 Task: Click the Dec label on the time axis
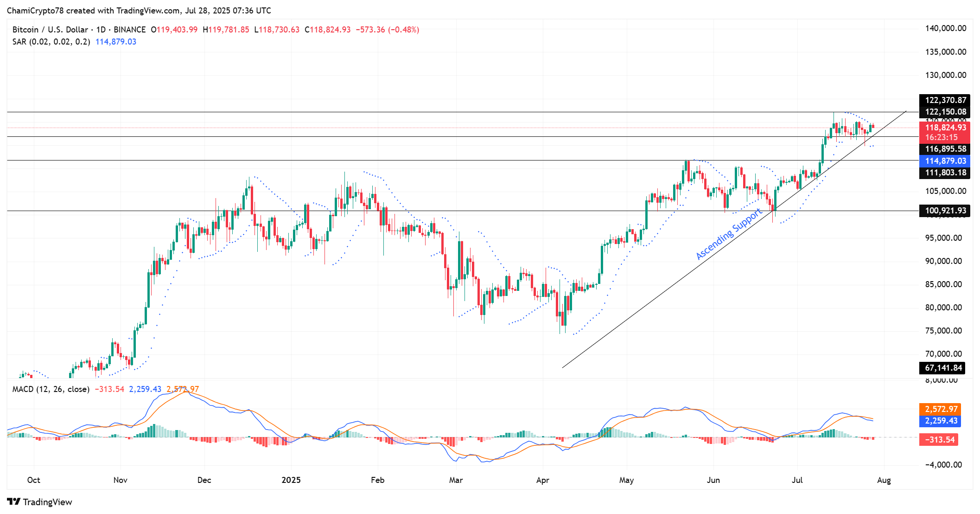tap(204, 480)
